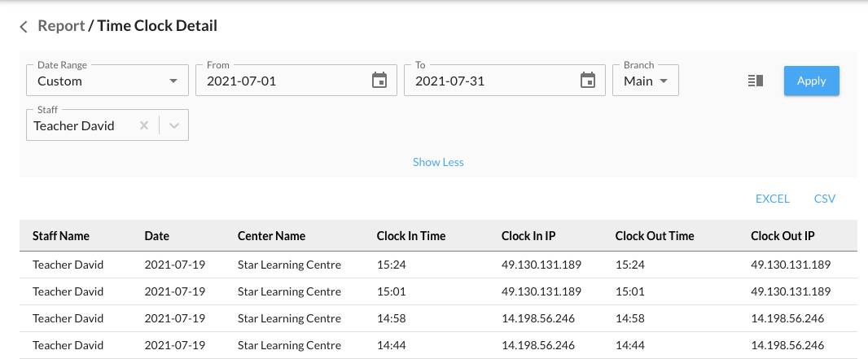Click the back arrow beside Report
The height and width of the screenshot is (359, 868).
point(24,27)
